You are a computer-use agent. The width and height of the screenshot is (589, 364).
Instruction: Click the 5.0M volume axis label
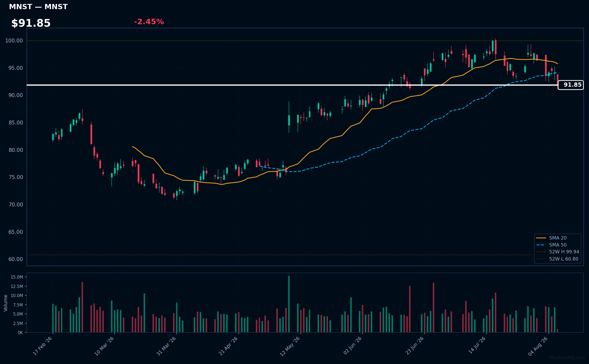tap(18, 314)
